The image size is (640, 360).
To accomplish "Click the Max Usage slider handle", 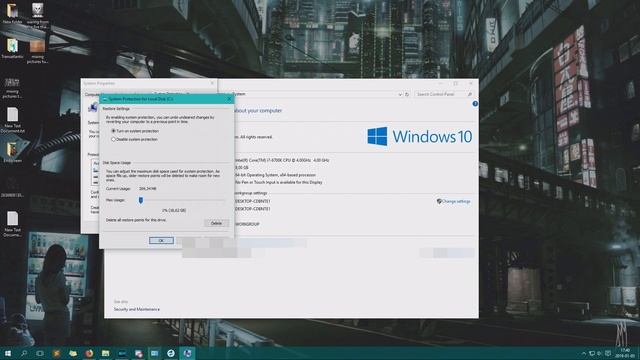I will 141,200.
